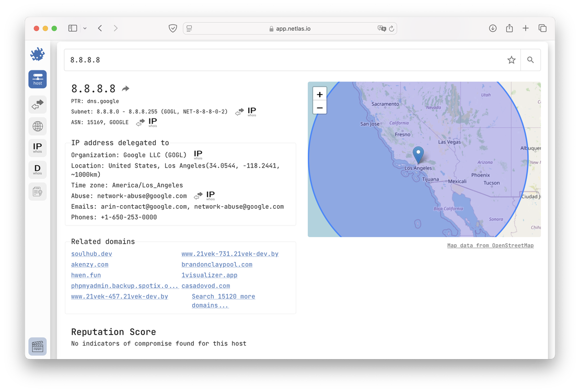The width and height of the screenshot is (580, 392).
Task: Zoom in on the map with plus control
Action: (319, 94)
